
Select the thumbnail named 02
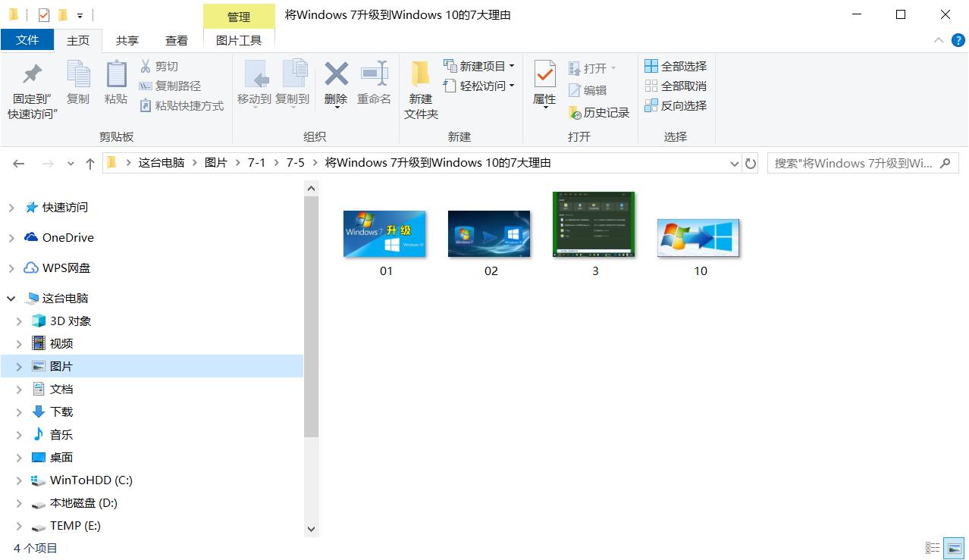pos(489,233)
